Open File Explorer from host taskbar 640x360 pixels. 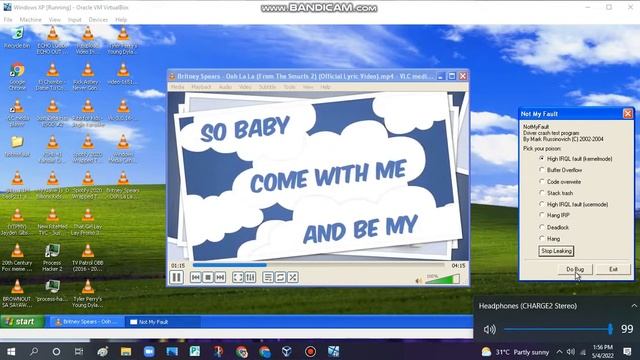pyautogui.click(x=126, y=351)
